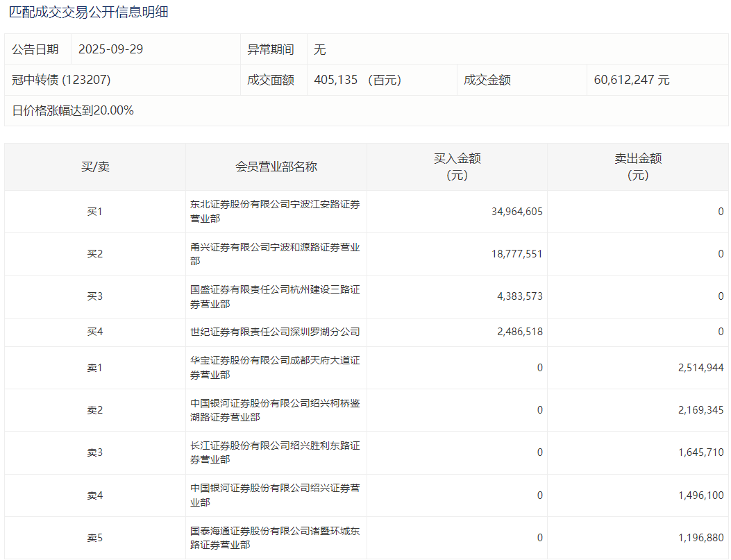Click the bond name 冠中转债 (123207)
The image size is (731, 560).
[61, 80]
